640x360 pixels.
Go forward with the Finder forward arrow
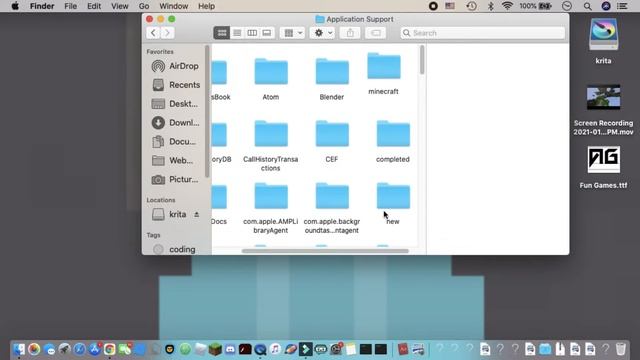point(167,33)
